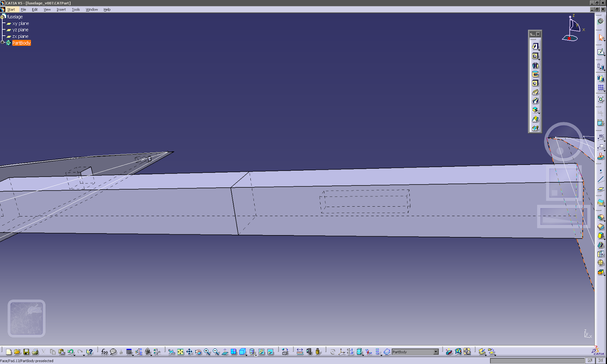Open the Design Table icon
The width and height of the screenshot is (607, 364).
(129, 352)
